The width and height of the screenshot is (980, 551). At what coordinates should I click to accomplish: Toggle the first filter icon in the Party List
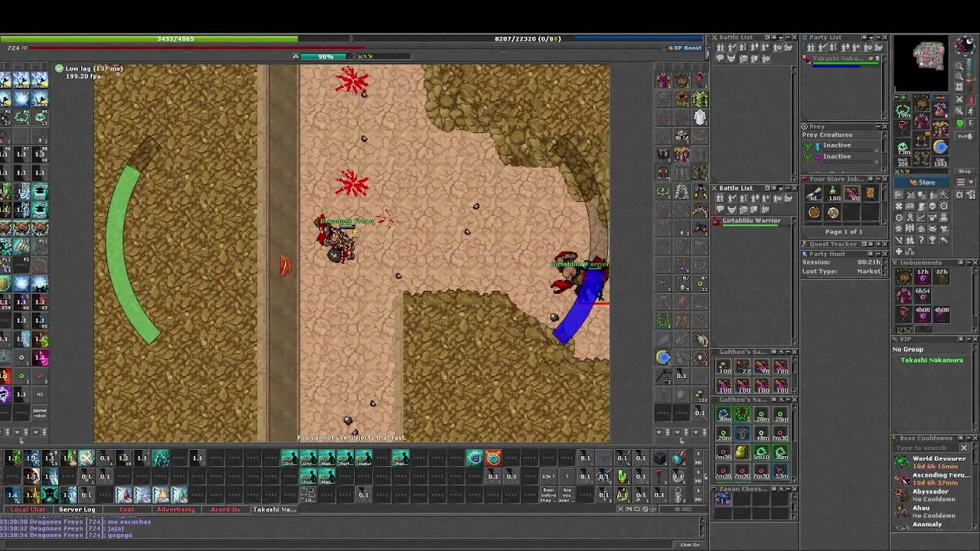pyautogui.click(x=811, y=48)
